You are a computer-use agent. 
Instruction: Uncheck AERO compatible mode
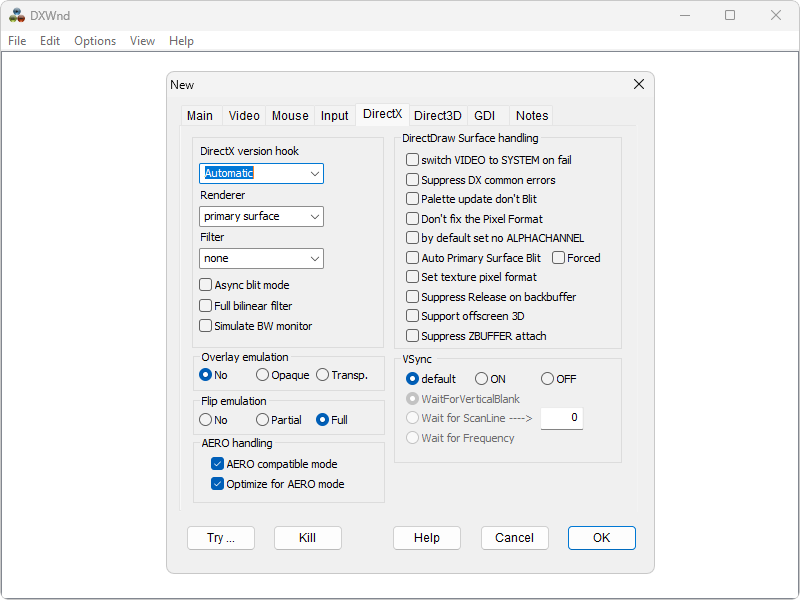(x=217, y=464)
